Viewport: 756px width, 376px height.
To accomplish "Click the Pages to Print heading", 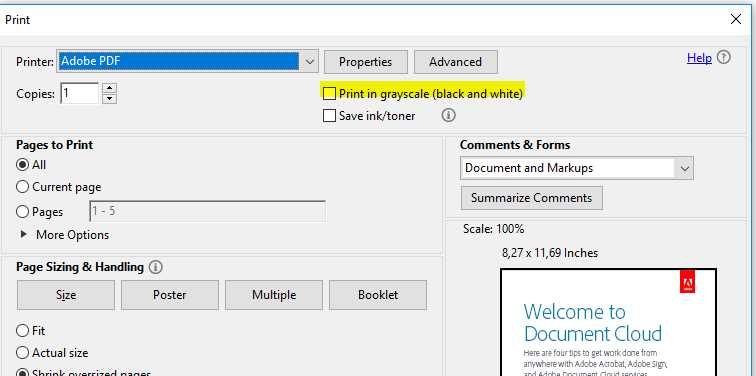I will [x=54, y=145].
